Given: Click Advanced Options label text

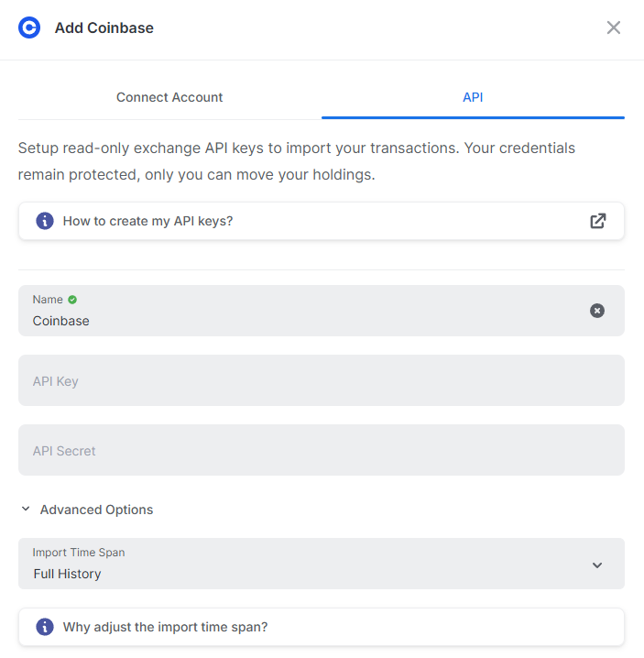Looking at the screenshot, I should [x=96, y=510].
